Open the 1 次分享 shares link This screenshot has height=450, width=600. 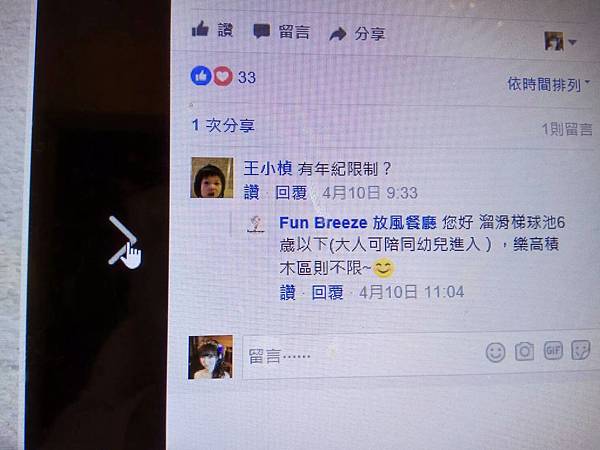(x=223, y=125)
